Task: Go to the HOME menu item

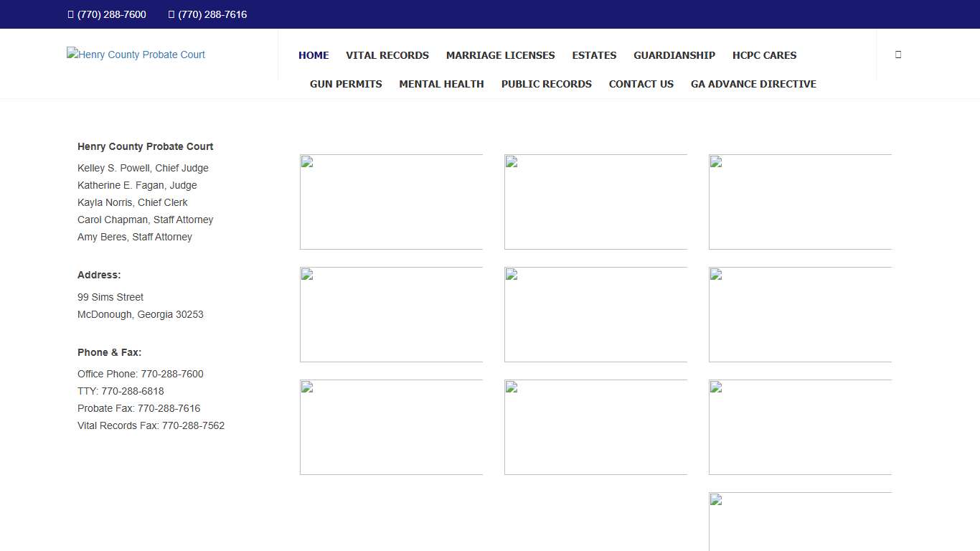Action: pyautogui.click(x=314, y=55)
